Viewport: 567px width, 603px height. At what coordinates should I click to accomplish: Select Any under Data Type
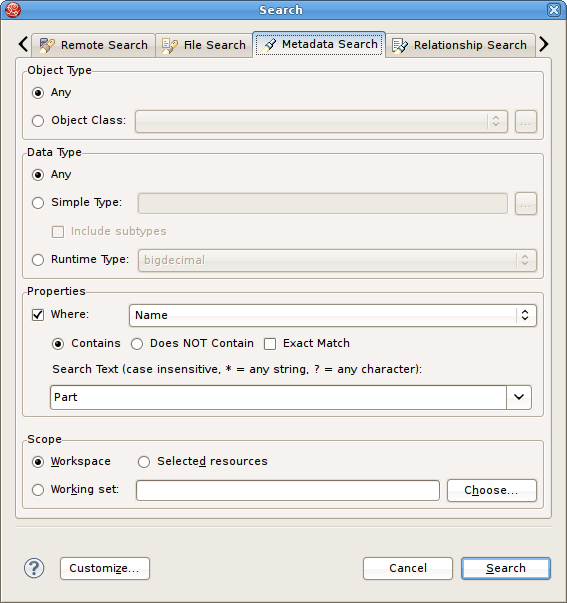point(38,175)
